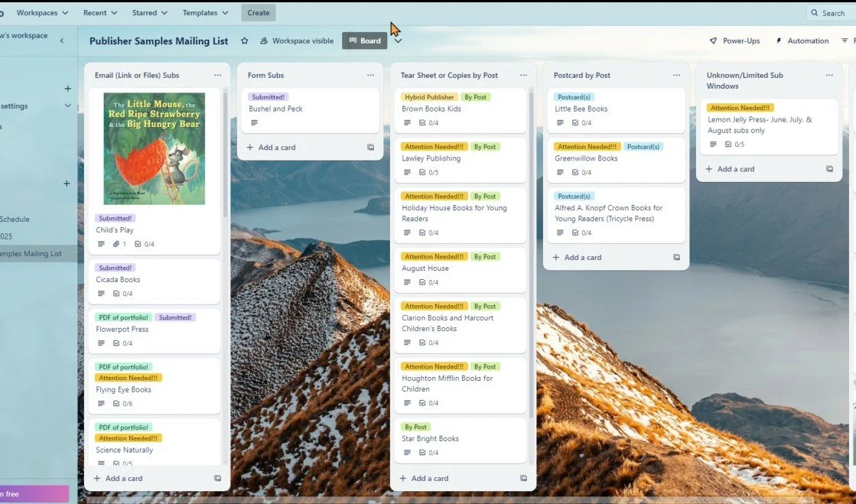Click checklist badge on Brown Books Kids card

[428, 123]
